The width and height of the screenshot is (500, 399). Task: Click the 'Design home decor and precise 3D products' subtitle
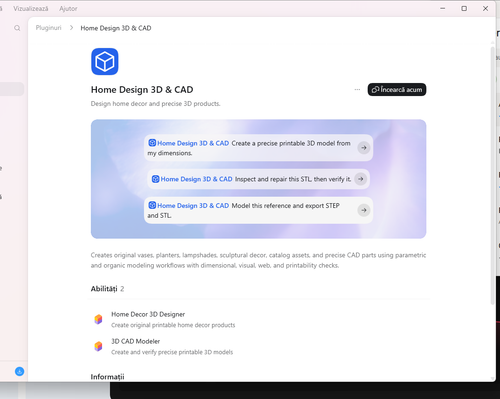pos(155,104)
